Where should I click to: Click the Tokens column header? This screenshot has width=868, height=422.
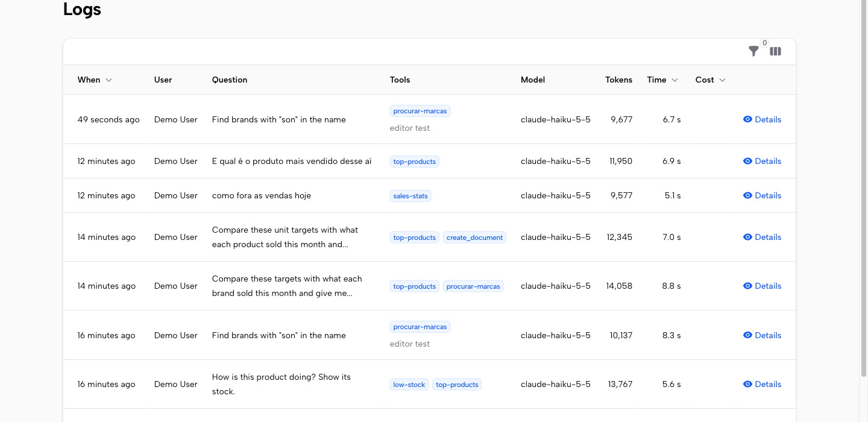click(619, 80)
